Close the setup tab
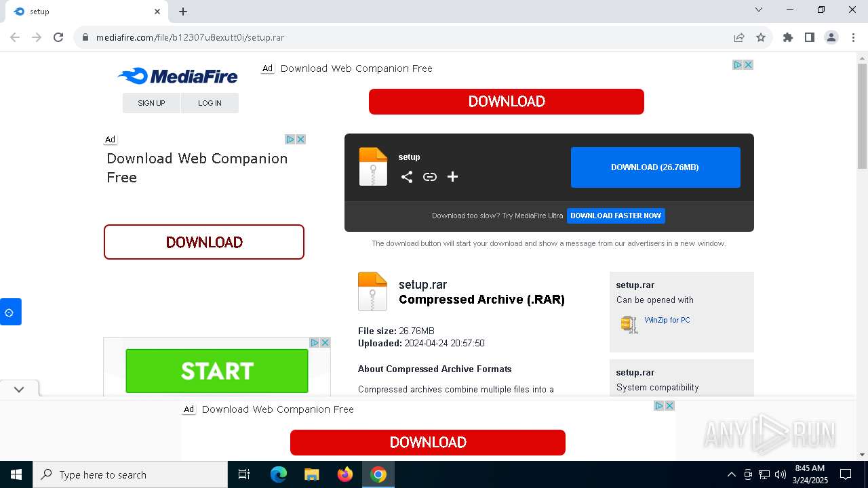 (157, 12)
